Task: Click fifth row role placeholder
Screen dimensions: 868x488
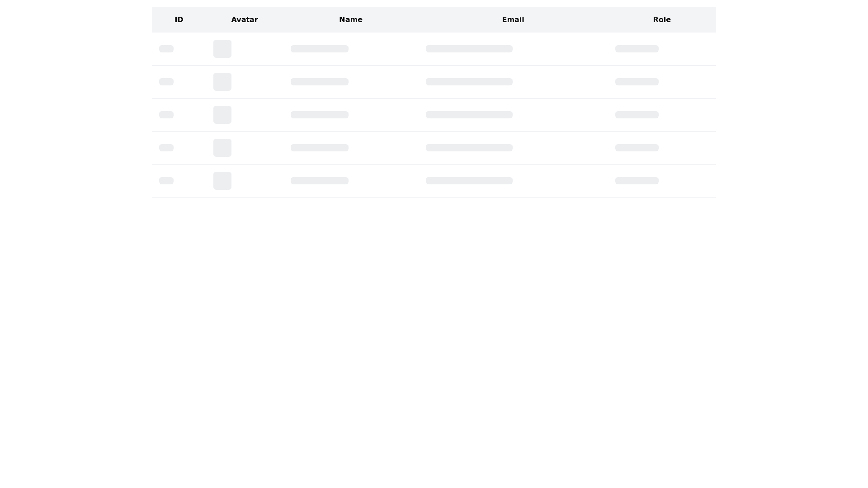Action: [637, 181]
